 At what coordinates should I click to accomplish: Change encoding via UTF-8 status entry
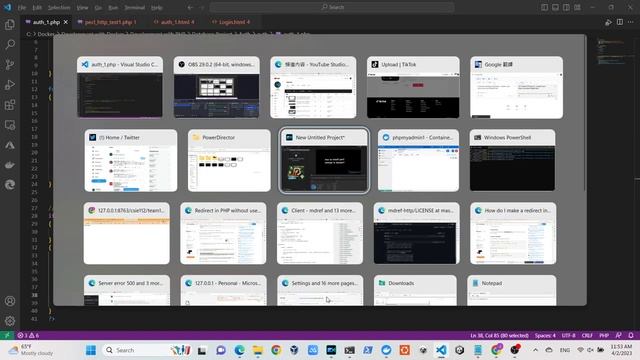click(x=568, y=335)
